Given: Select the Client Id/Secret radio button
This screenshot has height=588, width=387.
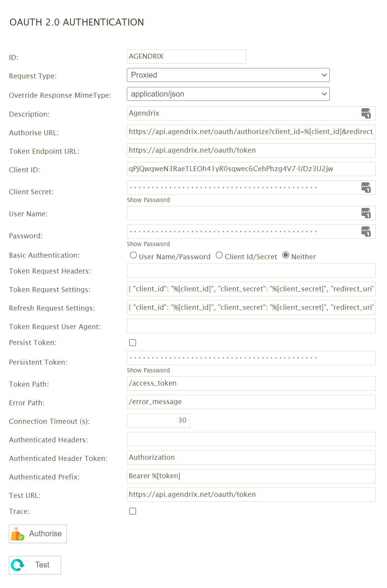Looking at the screenshot, I should tap(219, 255).
